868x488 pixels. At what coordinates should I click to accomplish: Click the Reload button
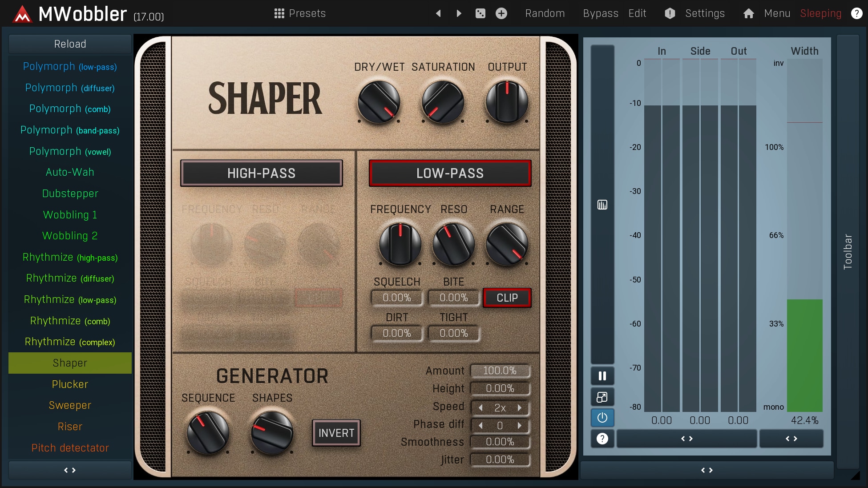[70, 44]
